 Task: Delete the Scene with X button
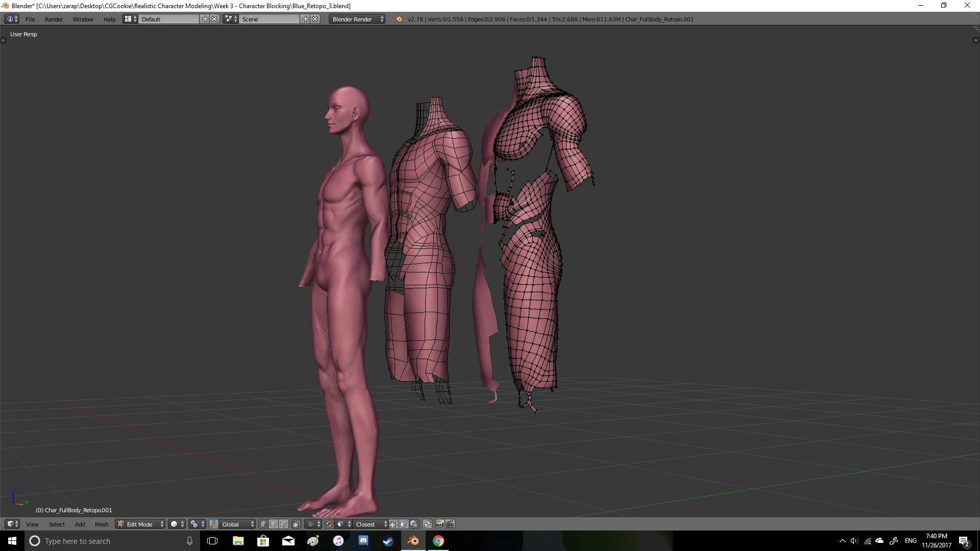pyautogui.click(x=315, y=19)
